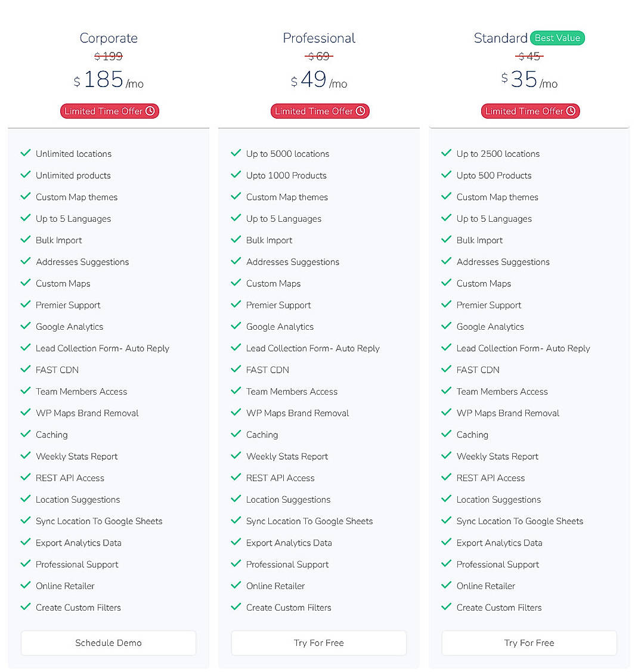The image size is (638, 672).
Task: Click the checkmark beside Corporate's Bulk Import
Action: coord(25,240)
